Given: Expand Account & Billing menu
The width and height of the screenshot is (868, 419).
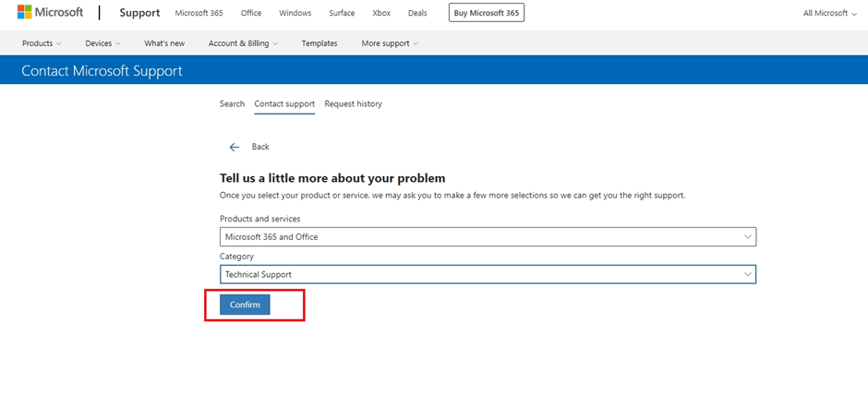Looking at the screenshot, I should [243, 43].
